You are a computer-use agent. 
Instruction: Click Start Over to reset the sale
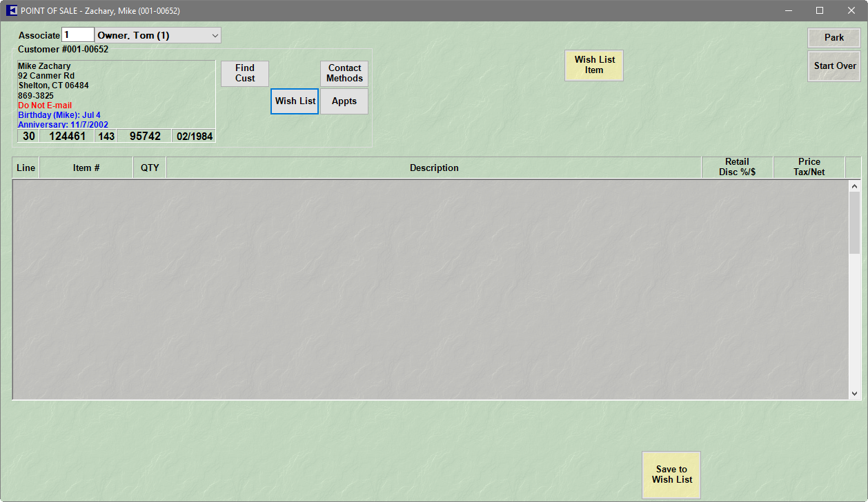pyautogui.click(x=834, y=66)
